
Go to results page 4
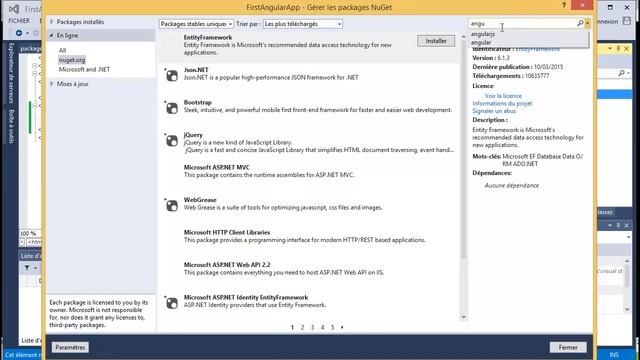322,327
